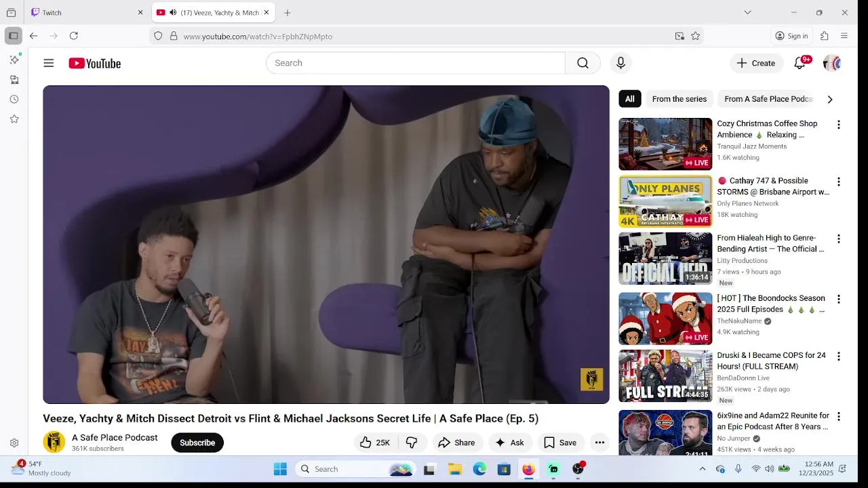Open more actions for the video

tap(599, 443)
